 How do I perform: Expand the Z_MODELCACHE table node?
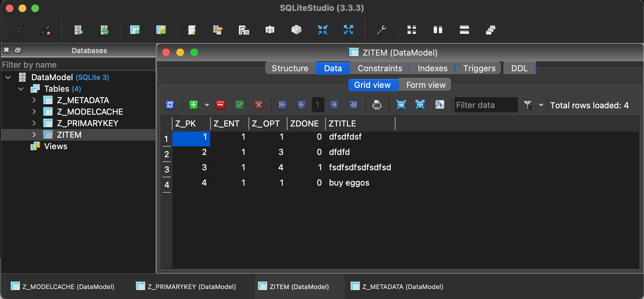pos(34,112)
